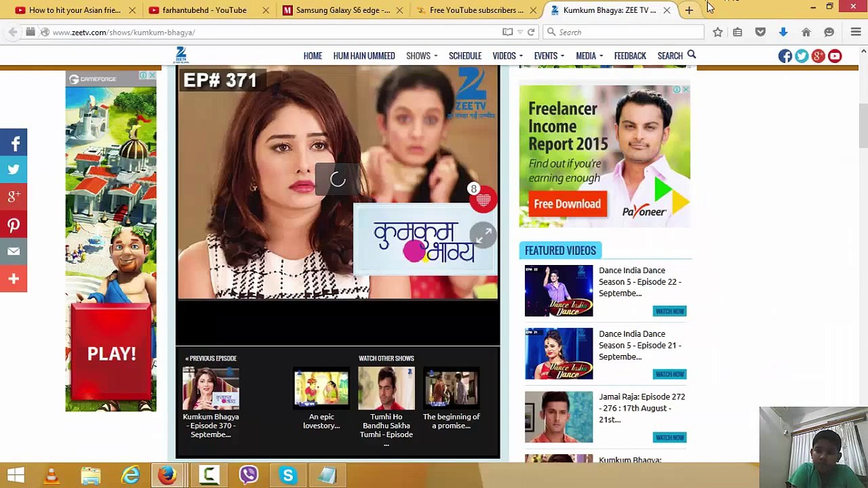
Task: Switch to Free YouTube subscribers tab
Action: pyautogui.click(x=476, y=10)
